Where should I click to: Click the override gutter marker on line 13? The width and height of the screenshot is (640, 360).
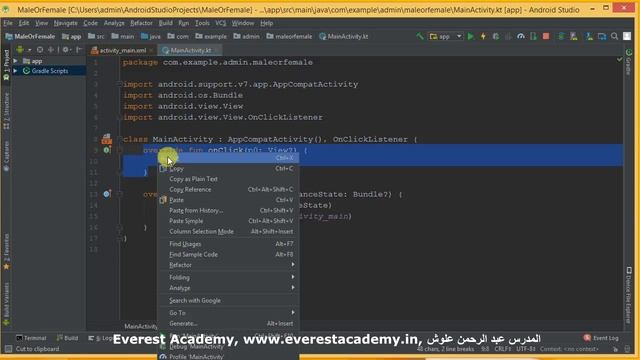click(x=107, y=194)
